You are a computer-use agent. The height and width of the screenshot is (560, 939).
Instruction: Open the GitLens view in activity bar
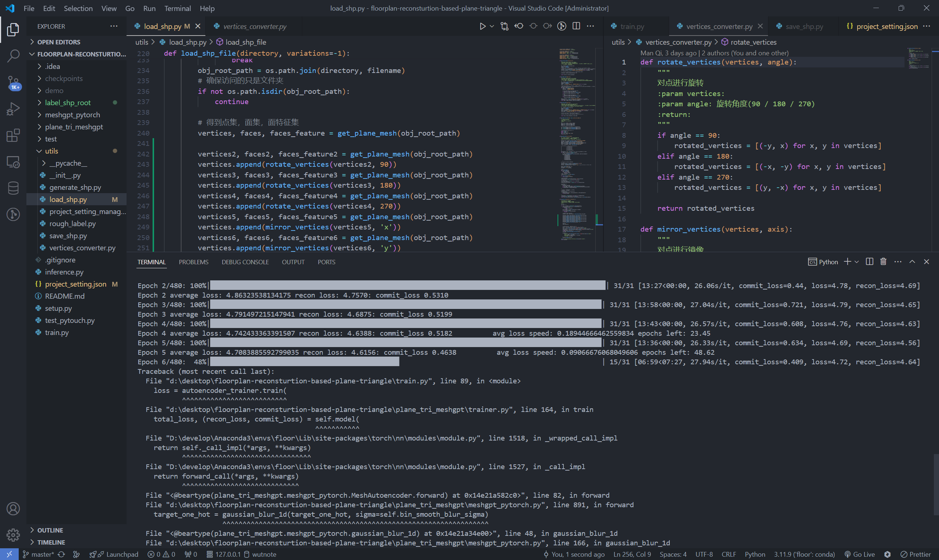click(13, 214)
